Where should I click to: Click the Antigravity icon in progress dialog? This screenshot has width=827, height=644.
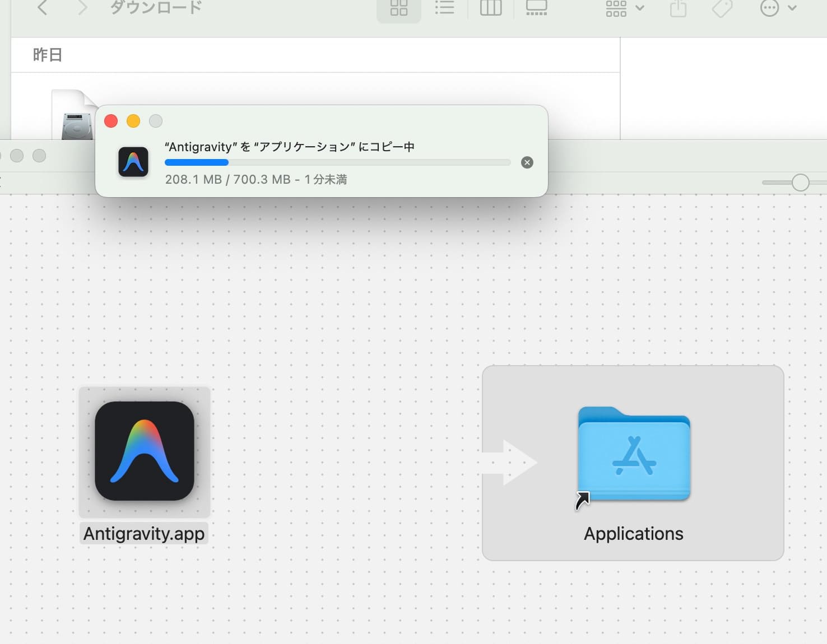click(133, 162)
